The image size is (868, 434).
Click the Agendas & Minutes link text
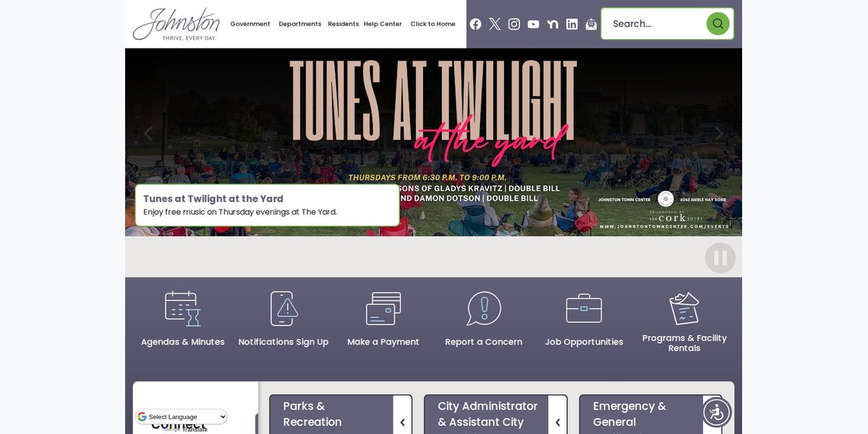183,342
